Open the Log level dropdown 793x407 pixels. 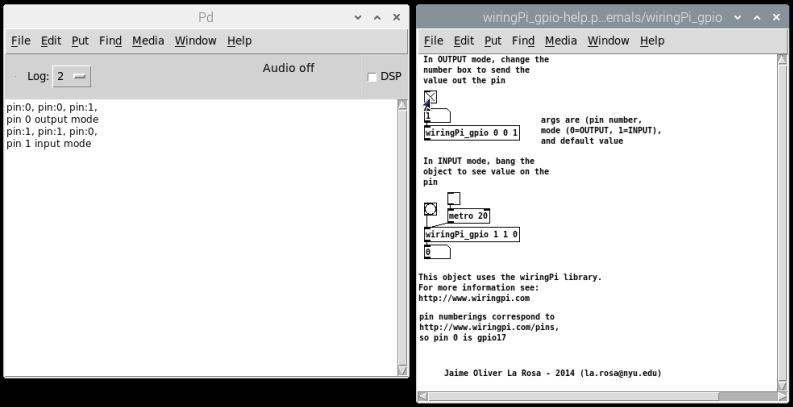tap(71, 77)
